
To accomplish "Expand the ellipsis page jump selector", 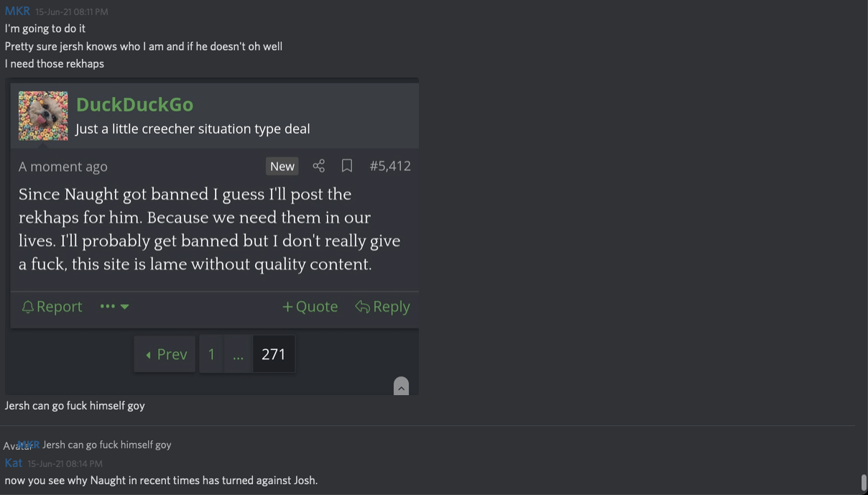I will coord(238,354).
